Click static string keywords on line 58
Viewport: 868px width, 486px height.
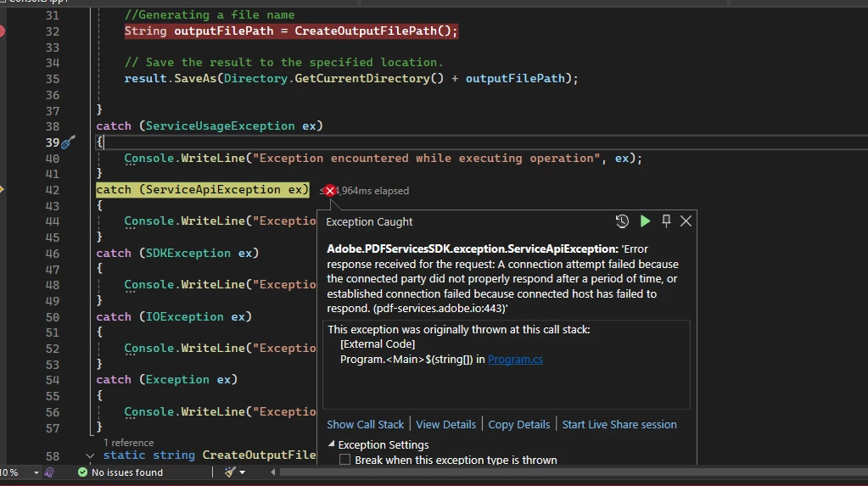coord(149,455)
